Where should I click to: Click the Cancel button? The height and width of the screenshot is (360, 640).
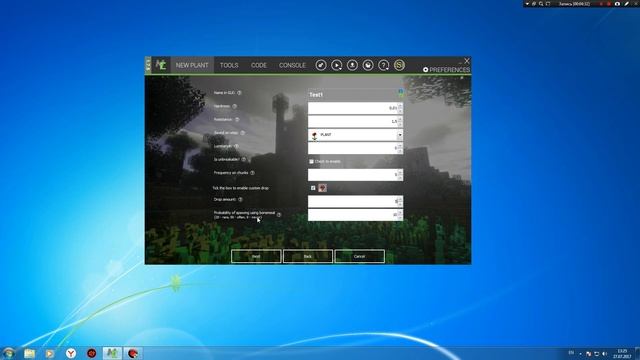360,256
